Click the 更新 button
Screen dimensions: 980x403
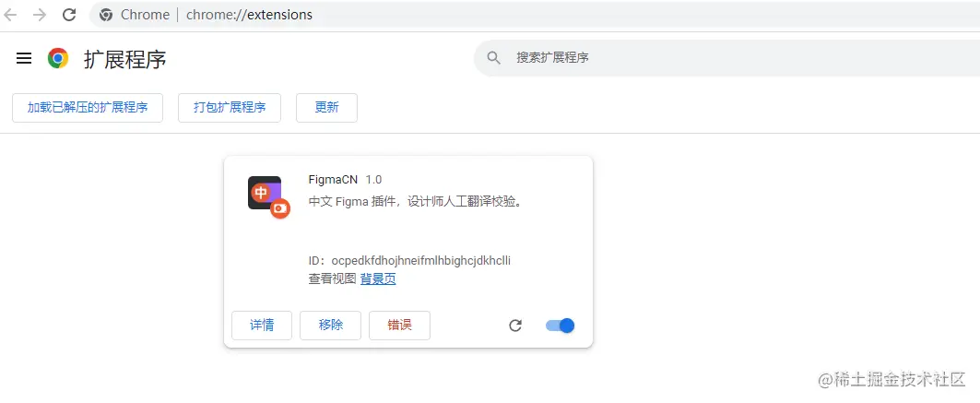click(327, 108)
